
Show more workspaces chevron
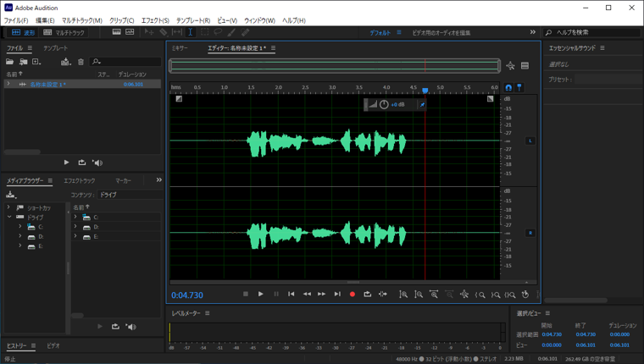533,32
